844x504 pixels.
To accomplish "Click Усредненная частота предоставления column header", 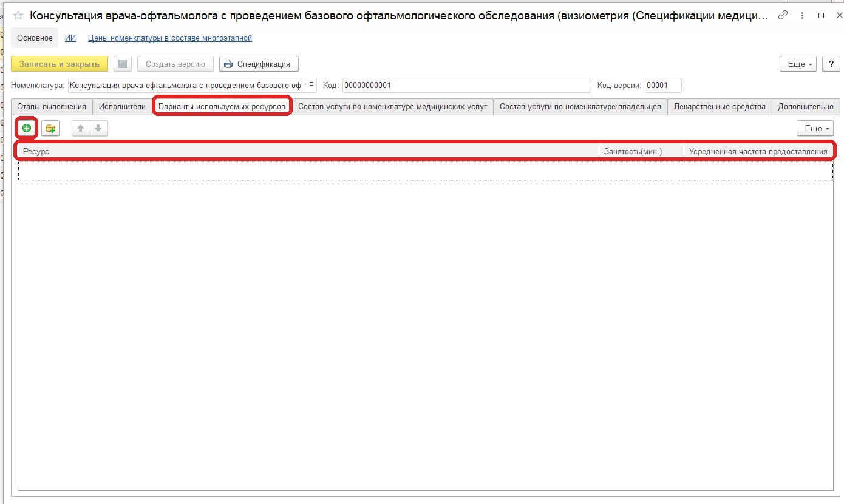I will pyautogui.click(x=758, y=151).
